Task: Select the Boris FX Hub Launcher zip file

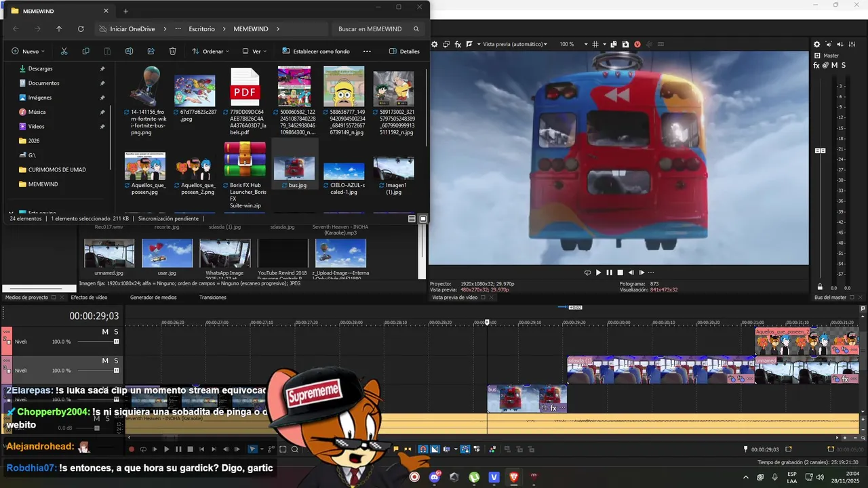Action: tap(245, 175)
